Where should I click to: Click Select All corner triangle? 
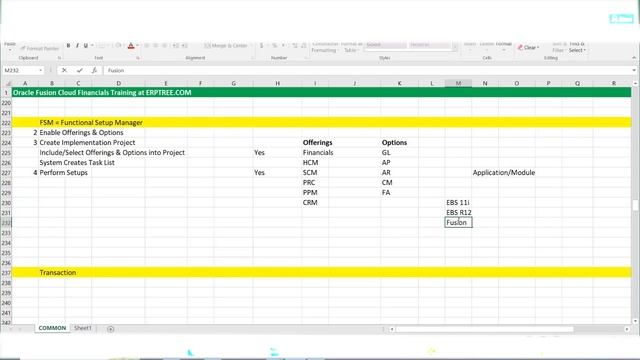coord(7,83)
